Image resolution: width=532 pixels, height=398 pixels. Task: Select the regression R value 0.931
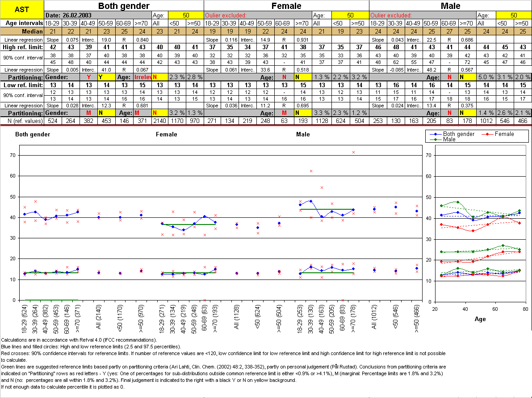click(303, 40)
